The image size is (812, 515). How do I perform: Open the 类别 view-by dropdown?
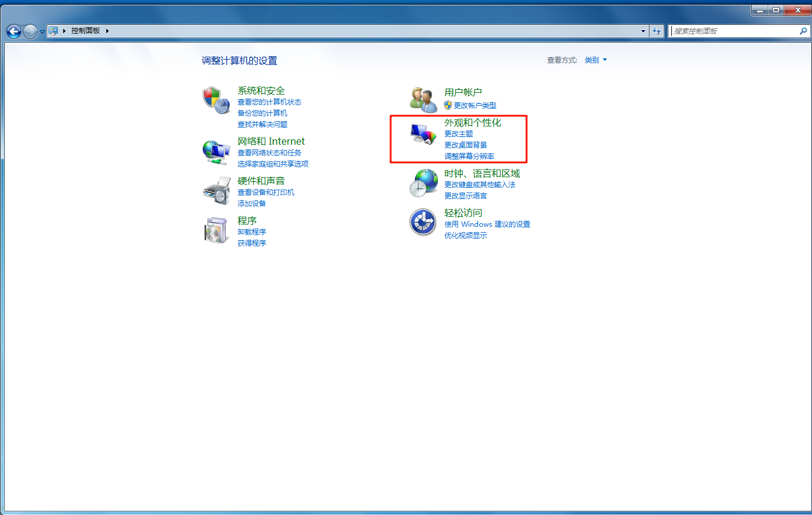596,60
